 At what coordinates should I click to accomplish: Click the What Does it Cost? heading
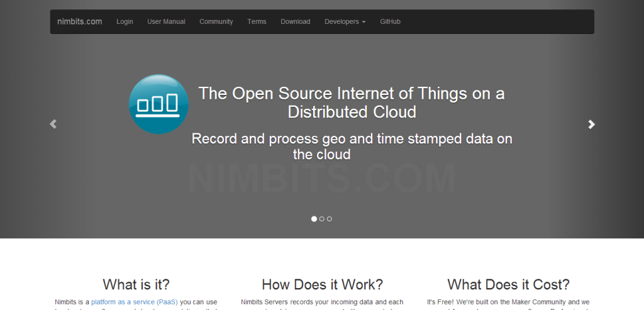508,284
